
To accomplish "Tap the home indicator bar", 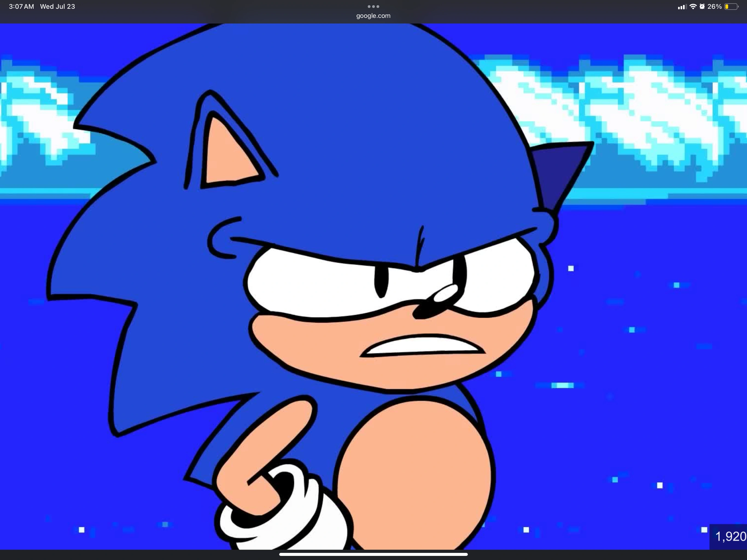I will coord(373,554).
